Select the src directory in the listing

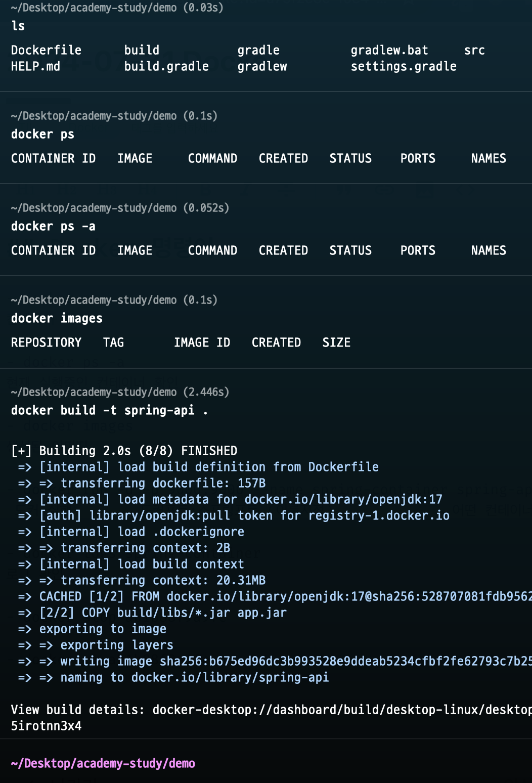(x=475, y=50)
